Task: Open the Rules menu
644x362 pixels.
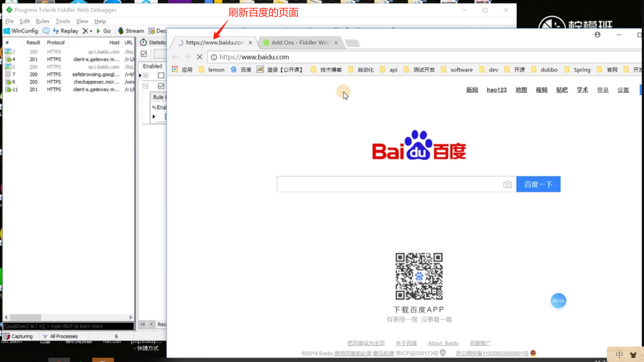Action: [42, 21]
